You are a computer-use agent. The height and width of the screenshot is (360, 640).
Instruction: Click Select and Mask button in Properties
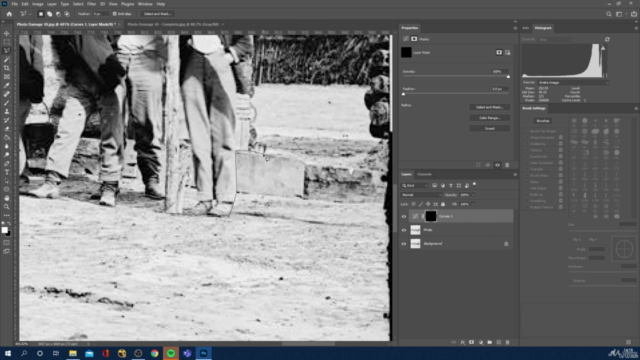coord(489,107)
